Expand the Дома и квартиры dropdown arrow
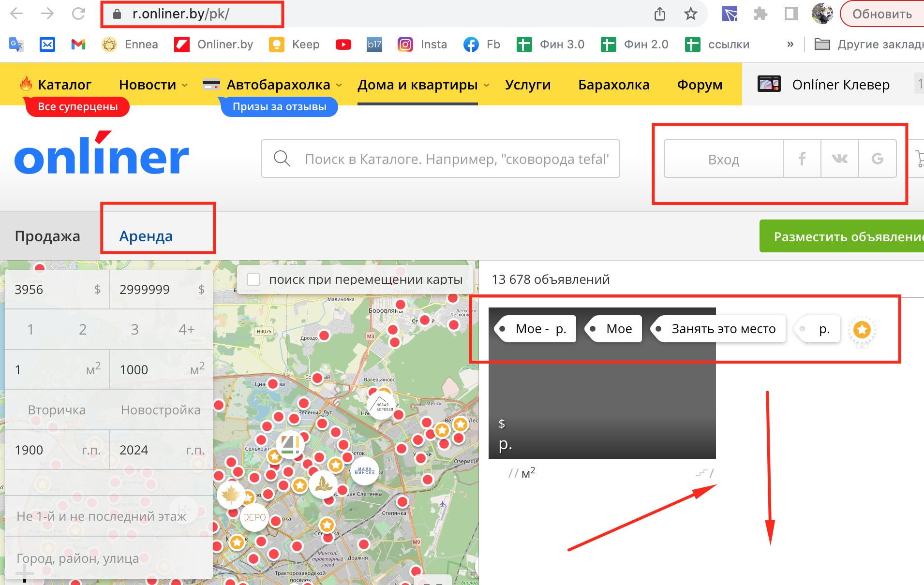924x585 pixels. coord(487,85)
